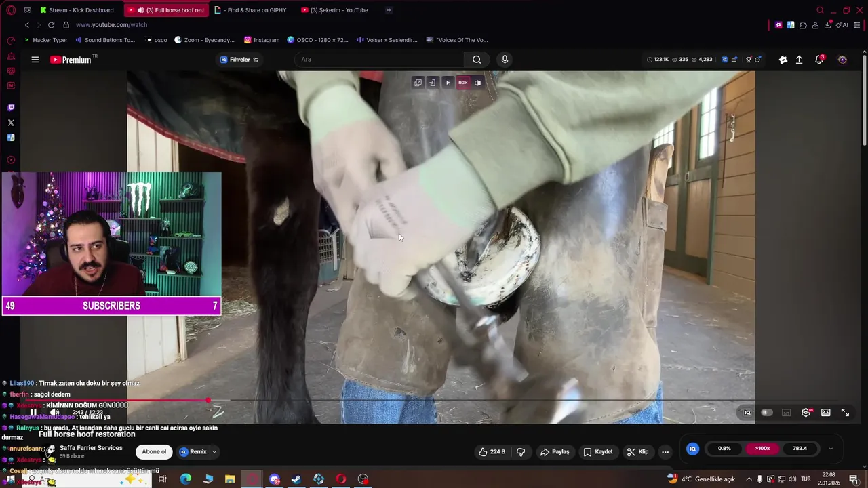
Task: Skip to the next video with the overlay skip icon
Action: click(448, 83)
